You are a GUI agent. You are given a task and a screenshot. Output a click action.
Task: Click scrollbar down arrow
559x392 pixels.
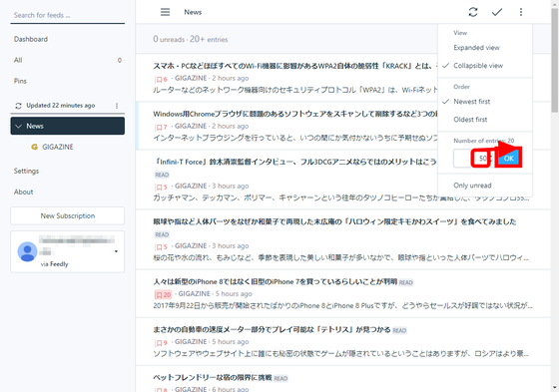click(x=554, y=388)
